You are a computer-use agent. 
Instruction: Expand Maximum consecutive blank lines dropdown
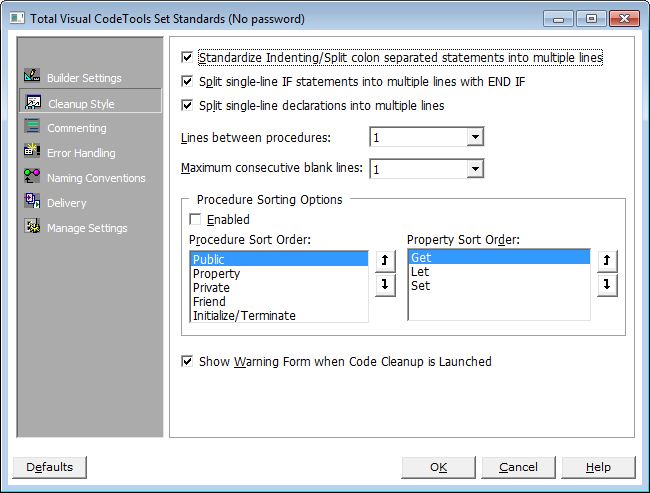click(475, 169)
